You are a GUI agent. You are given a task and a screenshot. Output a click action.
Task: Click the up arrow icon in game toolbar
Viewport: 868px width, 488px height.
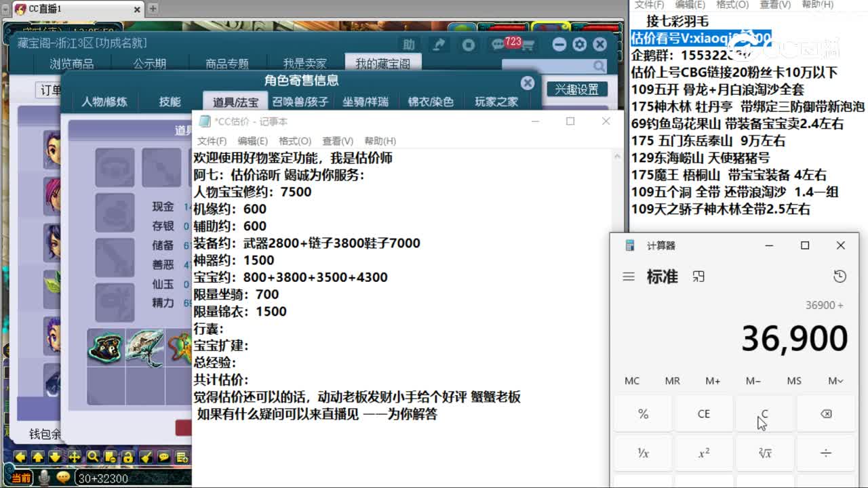pos(38,457)
